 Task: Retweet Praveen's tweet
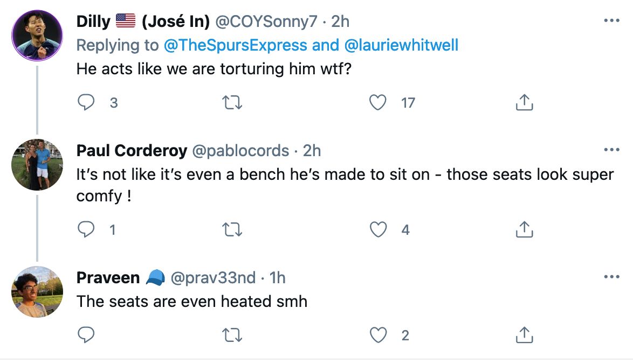232,335
